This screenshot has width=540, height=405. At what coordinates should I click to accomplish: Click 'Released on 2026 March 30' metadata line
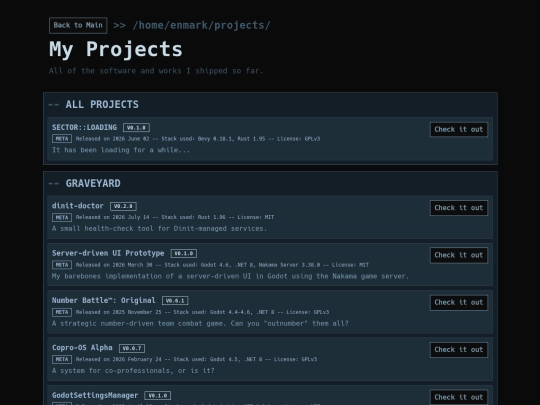(x=222, y=265)
